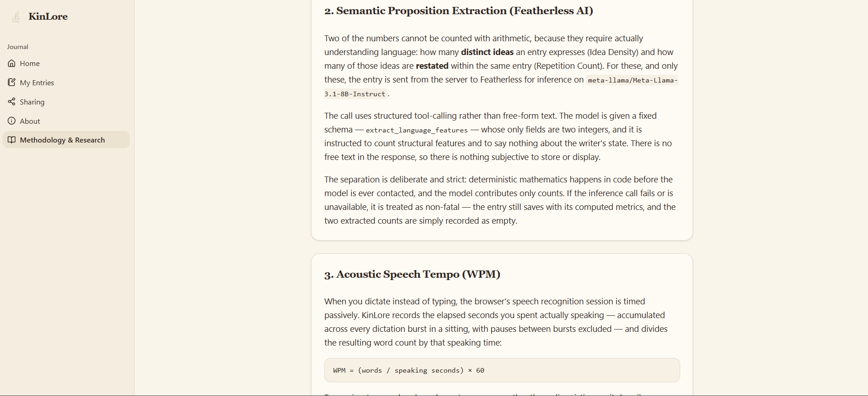Click the Sharing nodes icon
The width and height of the screenshot is (868, 396).
click(x=12, y=102)
